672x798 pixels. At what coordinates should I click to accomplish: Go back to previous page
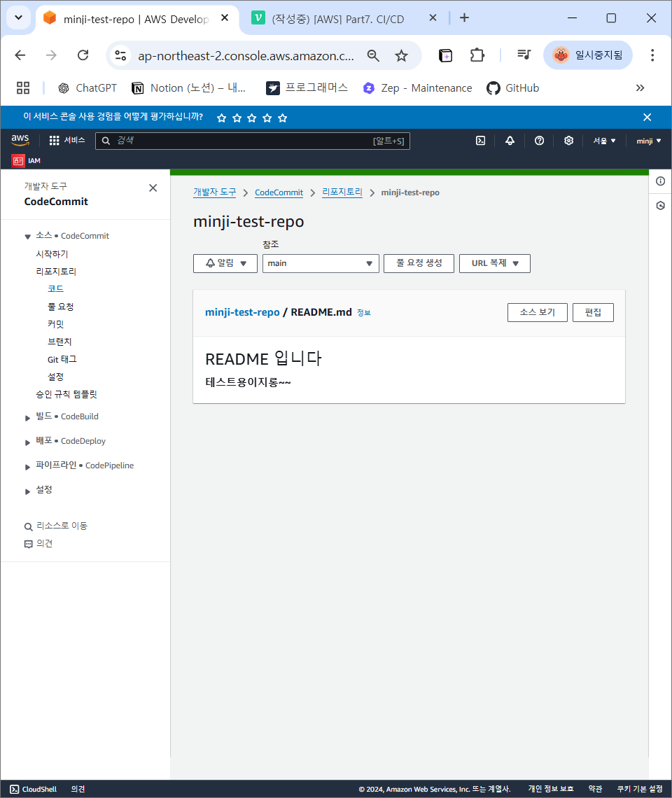click(x=20, y=55)
